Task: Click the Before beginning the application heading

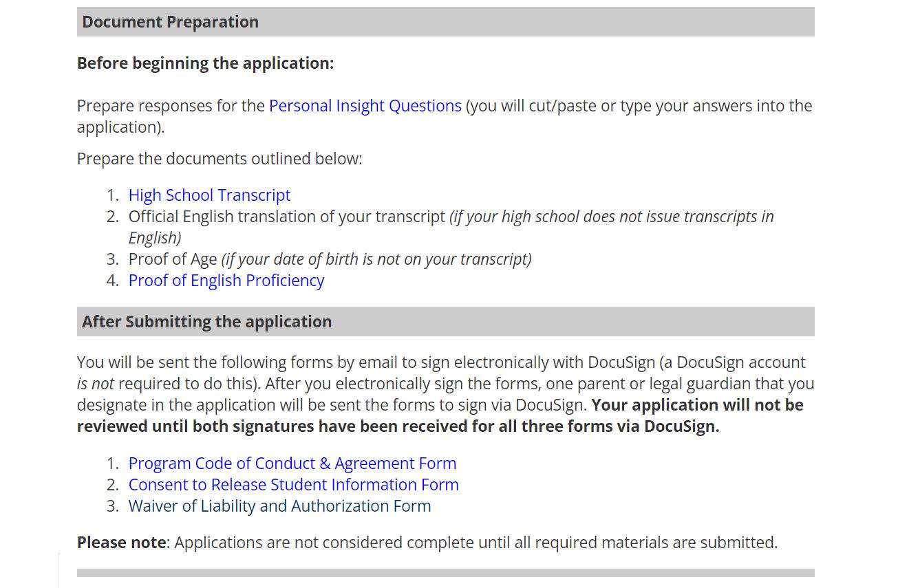Action: tap(205, 63)
